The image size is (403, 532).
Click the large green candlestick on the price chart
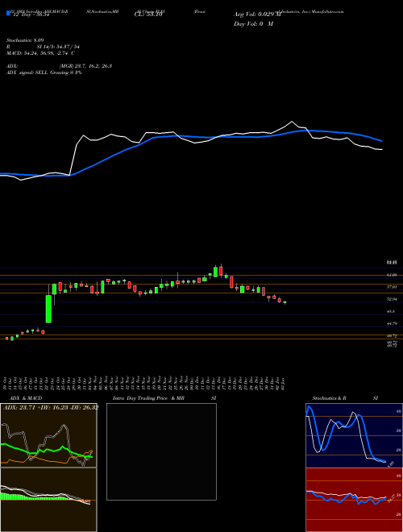point(48,309)
